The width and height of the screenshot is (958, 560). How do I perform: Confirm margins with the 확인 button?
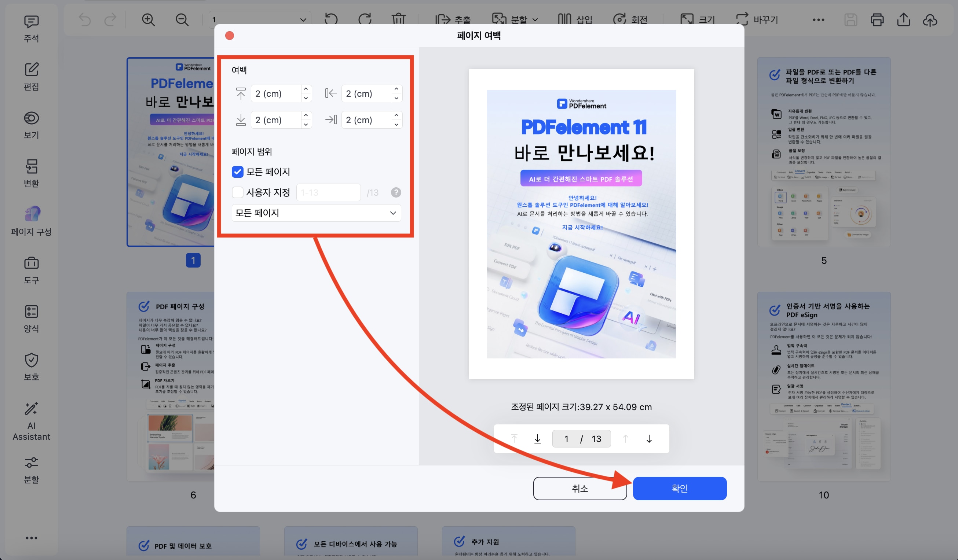pyautogui.click(x=679, y=489)
